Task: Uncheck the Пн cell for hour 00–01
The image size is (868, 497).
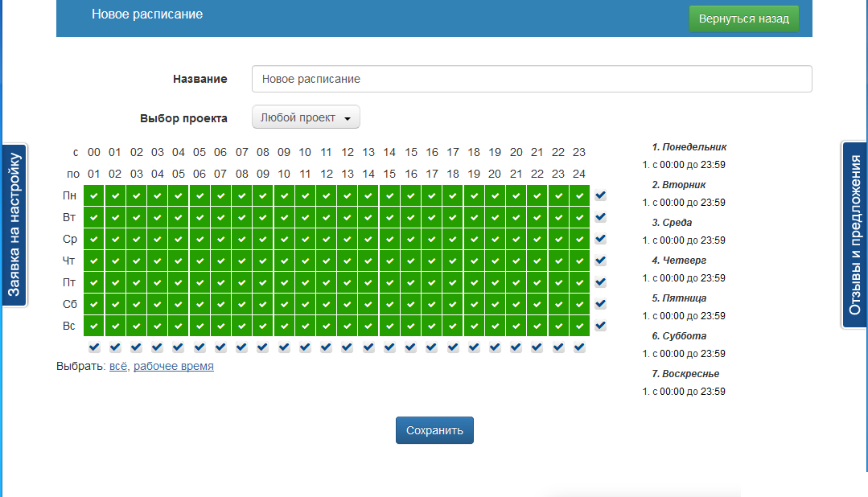Action: tap(94, 195)
